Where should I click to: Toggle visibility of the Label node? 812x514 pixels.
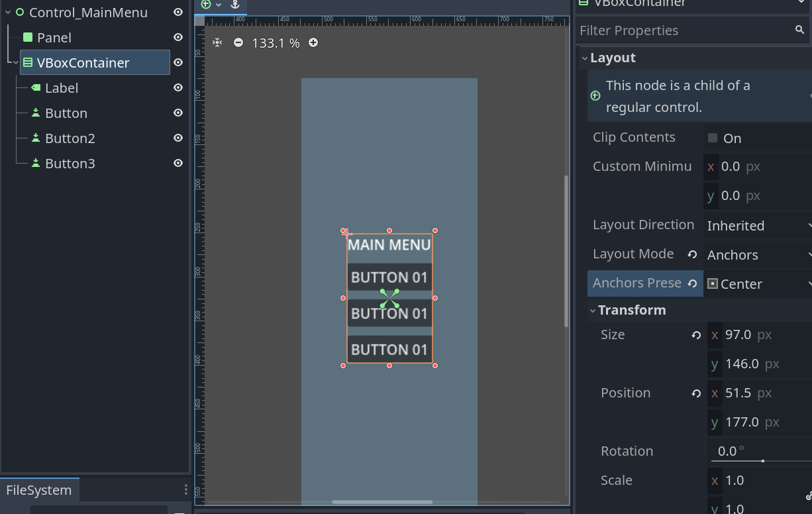pyautogui.click(x=178, y=88)
